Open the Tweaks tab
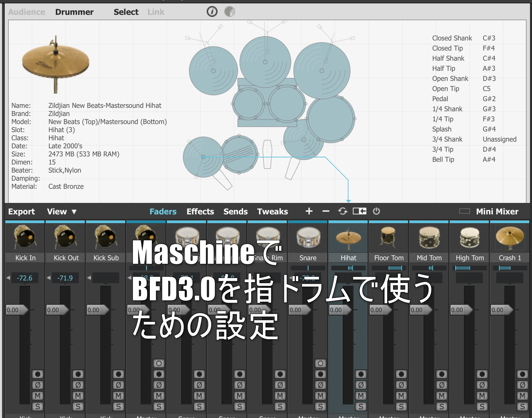Image resolution: width=532 pixels, height=418 pixels. (272, 212)
